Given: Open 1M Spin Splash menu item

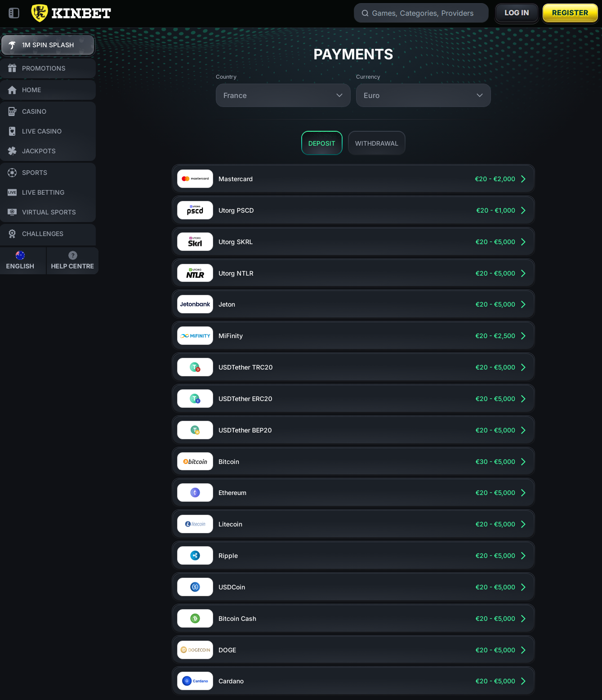Looking at the screenshot, I should tap(48, 45).
